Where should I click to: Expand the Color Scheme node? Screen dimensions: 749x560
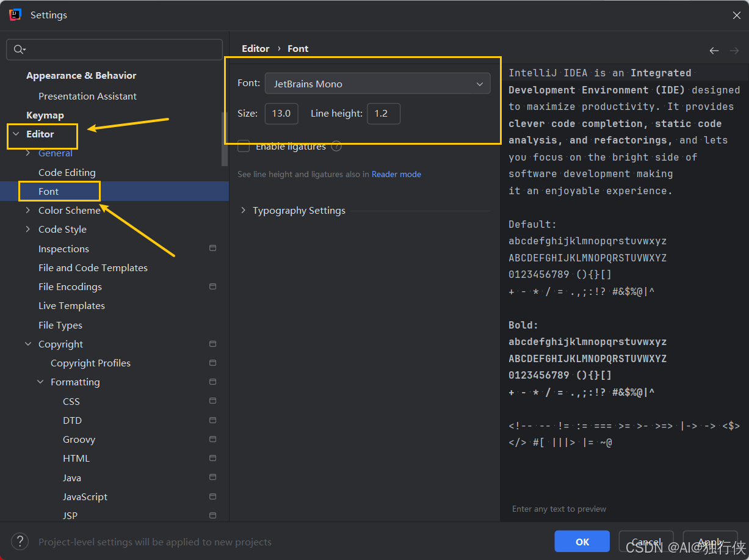(x=28, y=210)
